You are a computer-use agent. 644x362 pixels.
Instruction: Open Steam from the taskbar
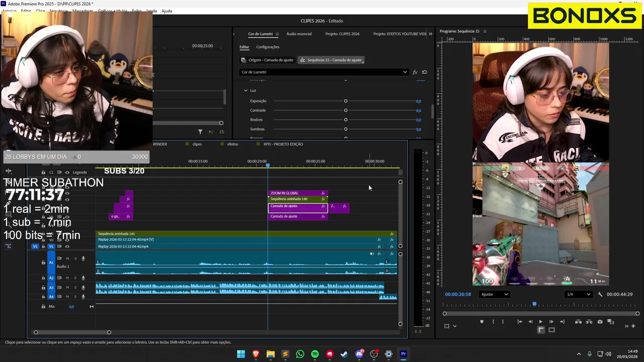(344, 354)
